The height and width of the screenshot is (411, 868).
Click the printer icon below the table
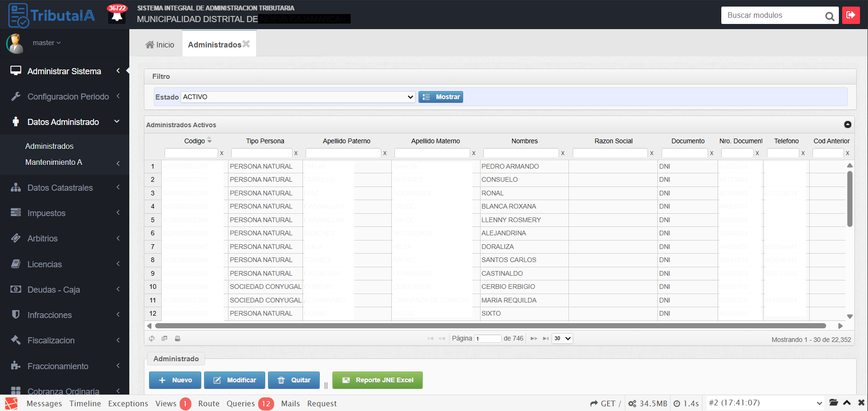[177, 338]
